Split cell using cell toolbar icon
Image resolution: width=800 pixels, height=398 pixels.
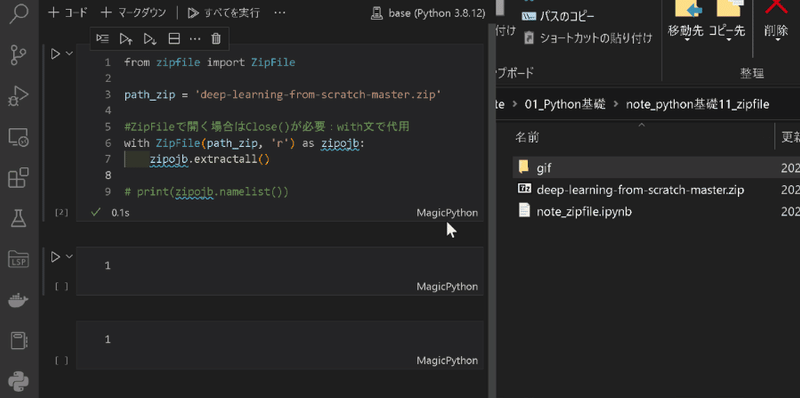click(174, 39)
